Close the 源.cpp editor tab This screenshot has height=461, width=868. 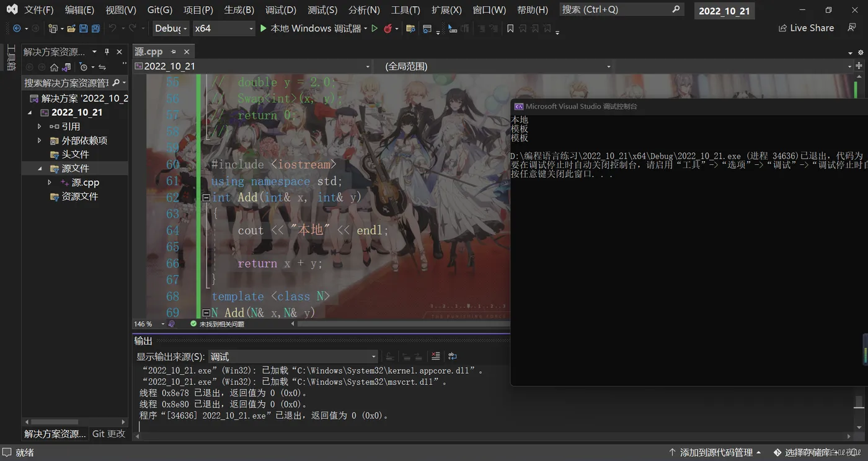[x=186, y=51]
